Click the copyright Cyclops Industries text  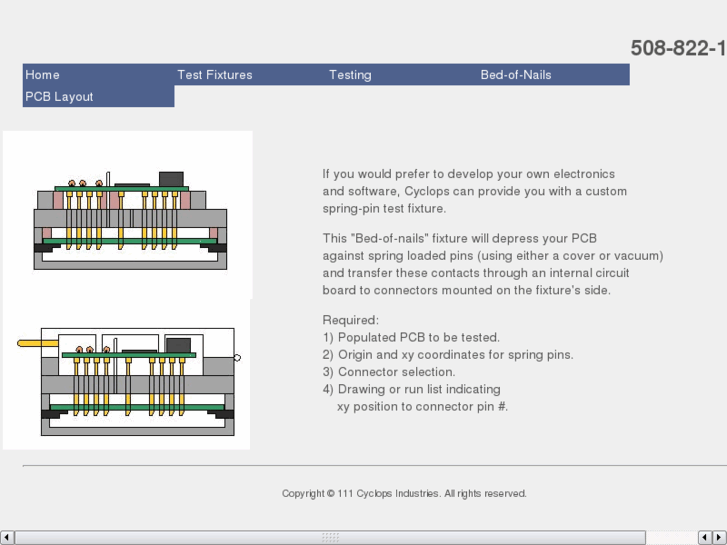coord(404,494)
